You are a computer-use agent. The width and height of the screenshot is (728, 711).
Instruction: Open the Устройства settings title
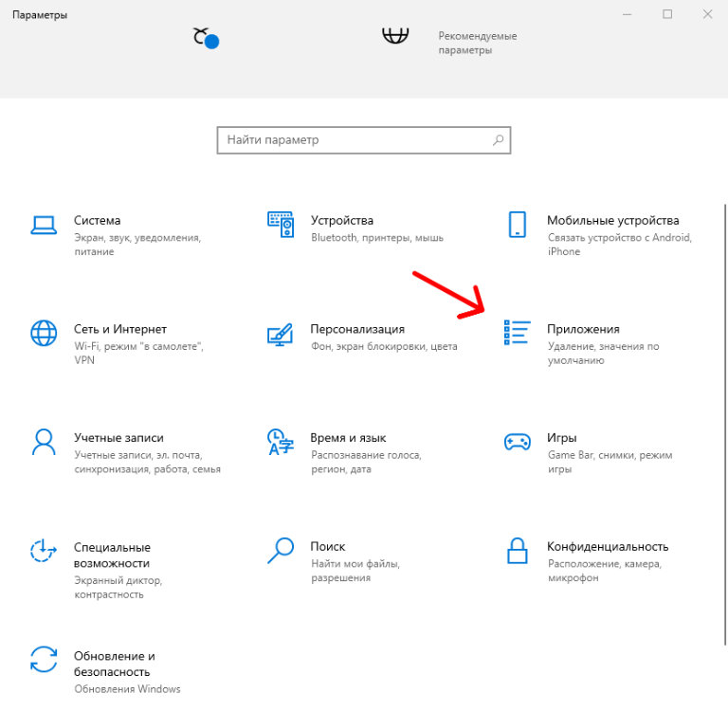341,220
